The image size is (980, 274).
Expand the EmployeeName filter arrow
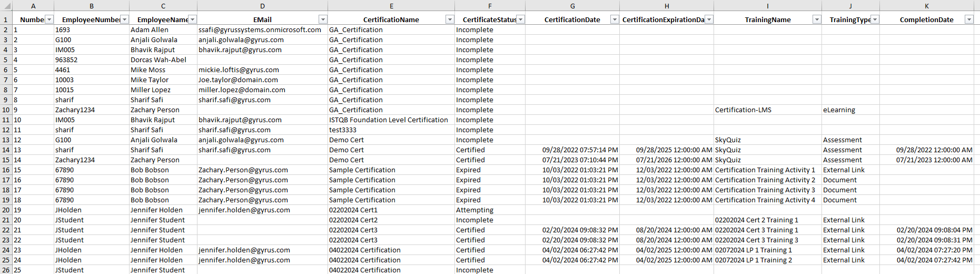pyautogui.click(x=192, y=19)
